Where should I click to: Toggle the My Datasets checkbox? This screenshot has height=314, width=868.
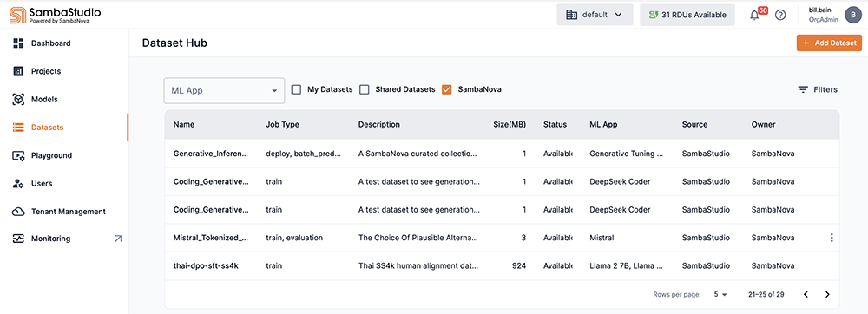click(296, 89)
